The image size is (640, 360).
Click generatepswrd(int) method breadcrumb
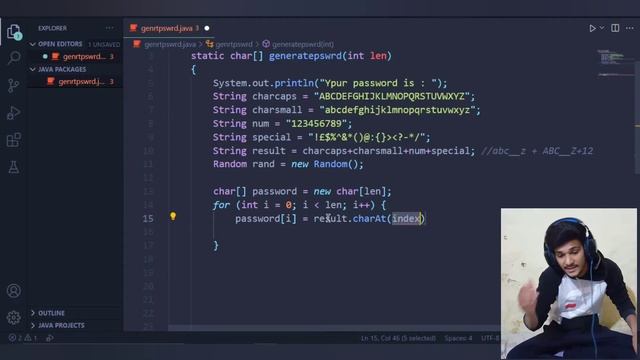[x=302, y=44]
